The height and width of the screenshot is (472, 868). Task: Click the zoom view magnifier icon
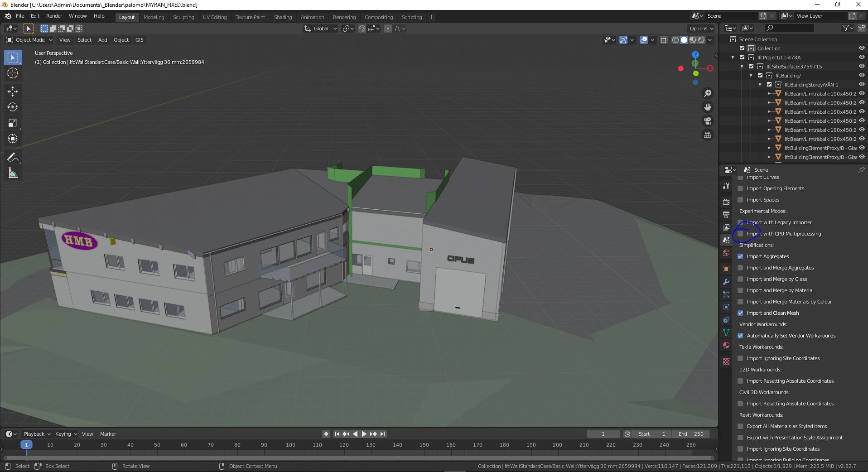(x=707, y=93)
